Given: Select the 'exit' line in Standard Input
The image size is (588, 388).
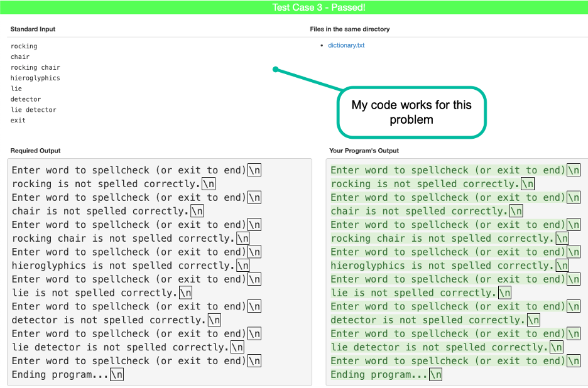Looking at the screenshot, I should 17,120.
